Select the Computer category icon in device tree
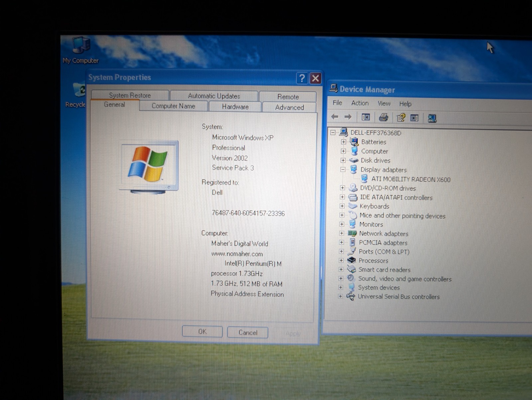The image size is (532, 400). click(354, 151)
